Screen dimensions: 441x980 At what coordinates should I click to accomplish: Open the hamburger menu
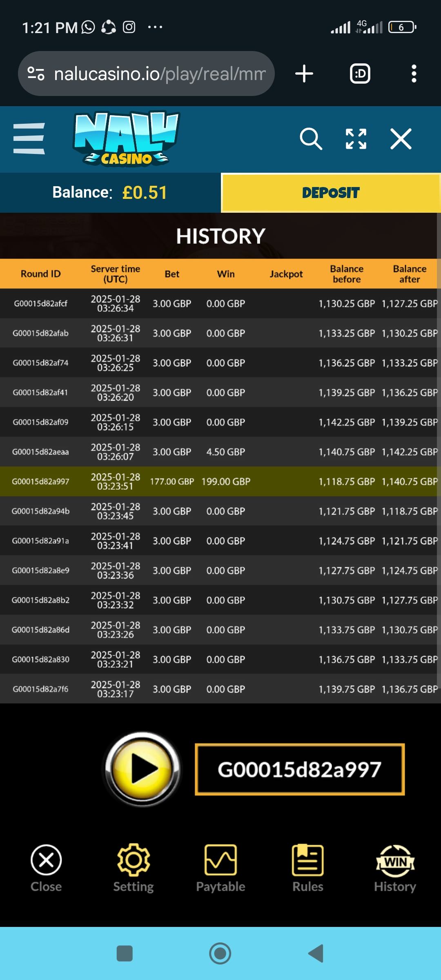[29, 138]
